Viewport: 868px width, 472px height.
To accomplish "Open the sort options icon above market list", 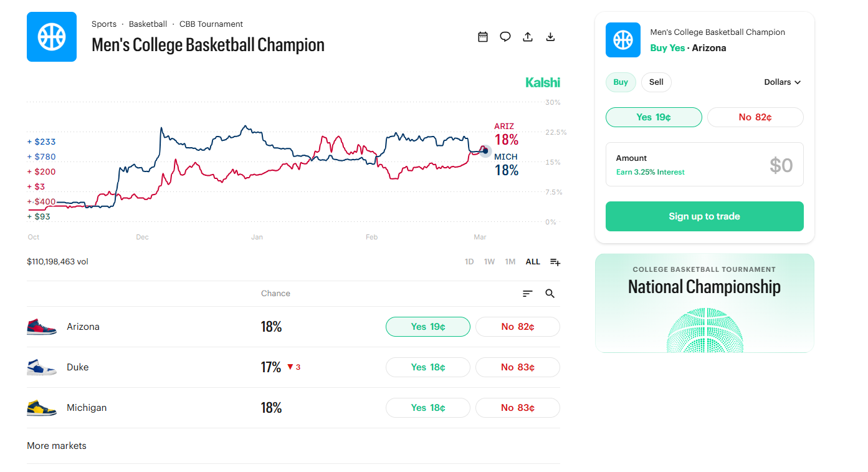I will [527, 293].
